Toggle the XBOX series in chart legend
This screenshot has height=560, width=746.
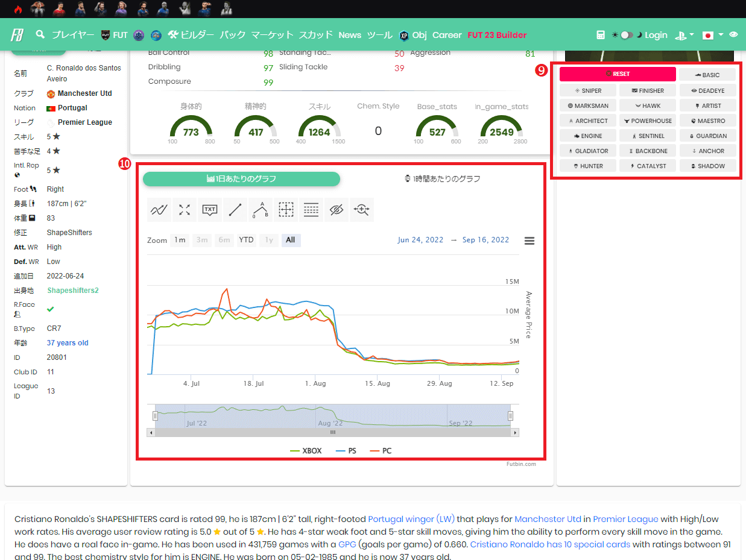(x=306, y=451)
